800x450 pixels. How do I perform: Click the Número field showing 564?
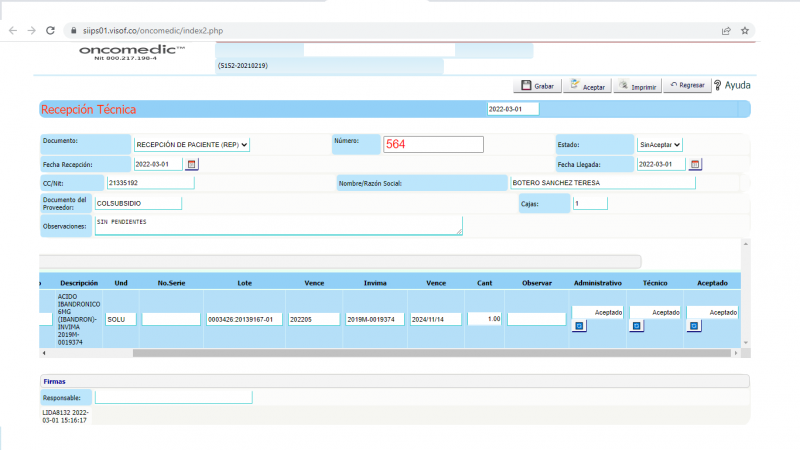pos(433,144)
